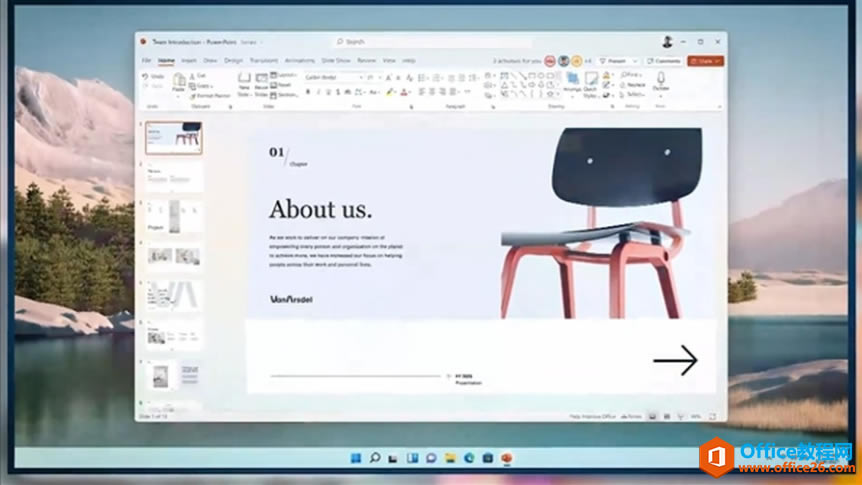Select slide 4 thumbnail with two photos
This screenshot has width=862, height=485.
[x=173, y=256]
